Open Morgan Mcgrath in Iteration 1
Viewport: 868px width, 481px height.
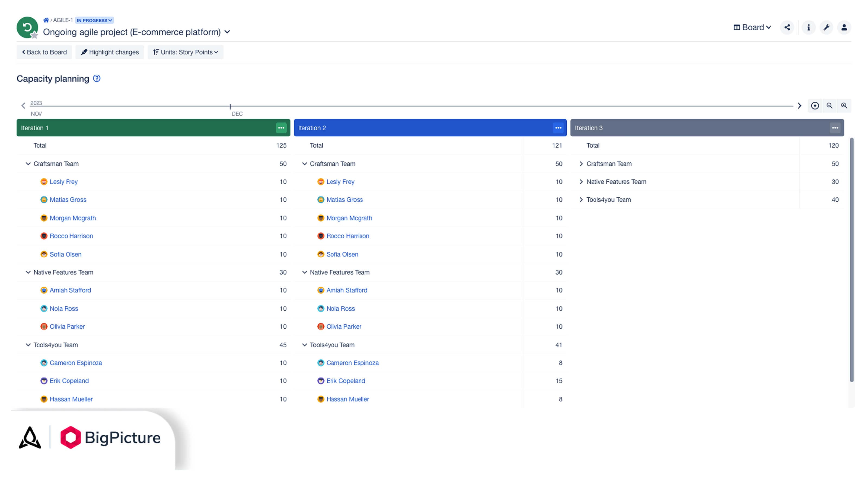click(x=73, y=218)
